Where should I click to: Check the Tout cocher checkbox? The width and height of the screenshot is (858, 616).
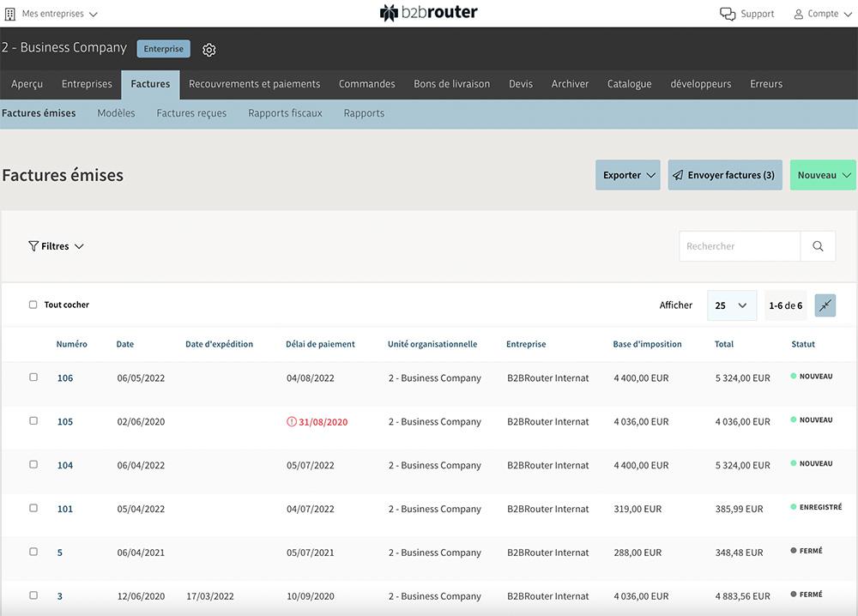pyautogui.click(x=33, y=304)
